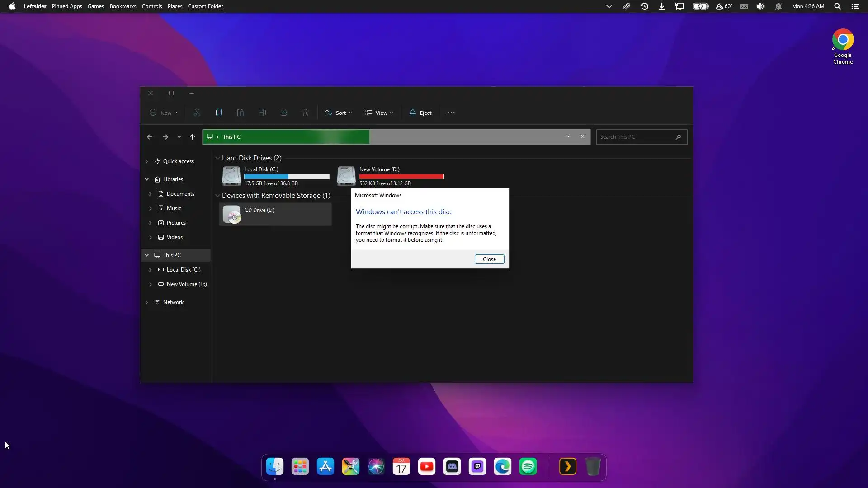Open the Sort dropdown menu
Screen dimensions: 868x488
pyautogui.click(x=338, y=113)
